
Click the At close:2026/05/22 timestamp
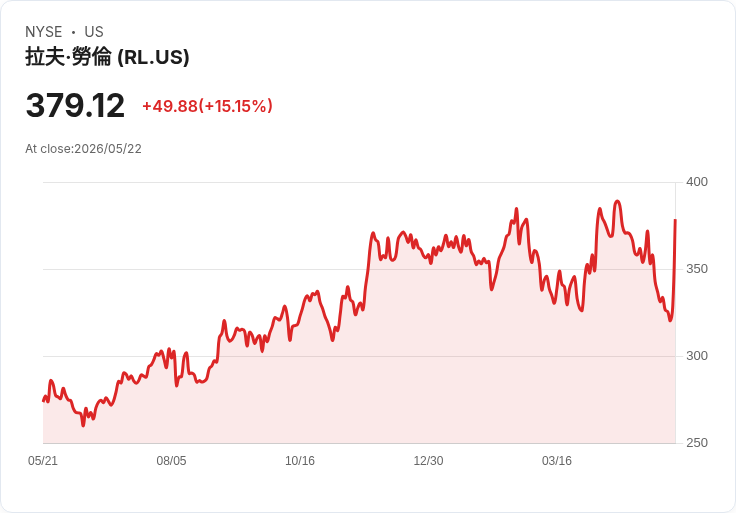[83, 149]
